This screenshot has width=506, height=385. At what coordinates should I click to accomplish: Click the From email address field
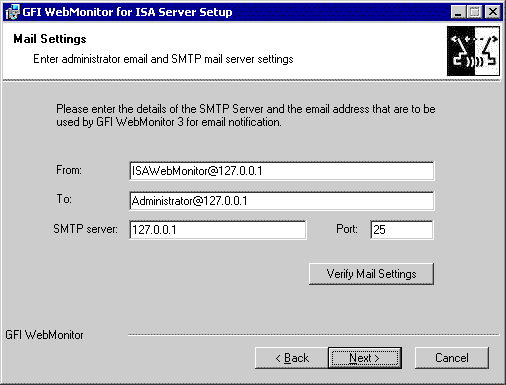(x=282, y=171)
